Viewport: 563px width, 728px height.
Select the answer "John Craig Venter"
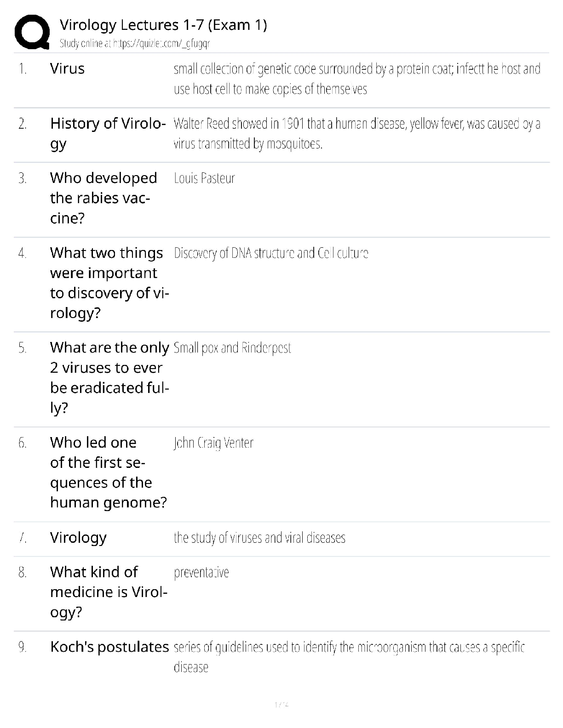click(213, 443)
